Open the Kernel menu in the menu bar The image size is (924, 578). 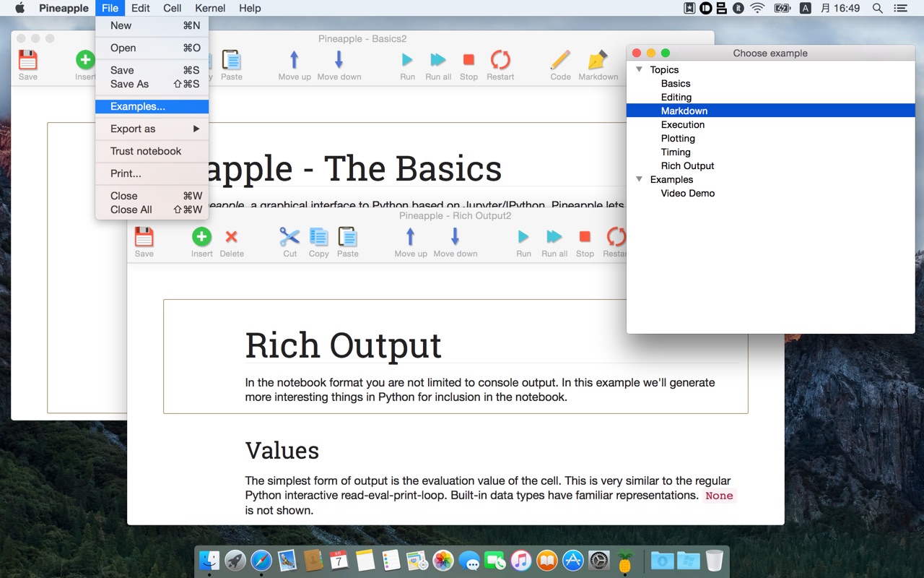coord(210,8)
